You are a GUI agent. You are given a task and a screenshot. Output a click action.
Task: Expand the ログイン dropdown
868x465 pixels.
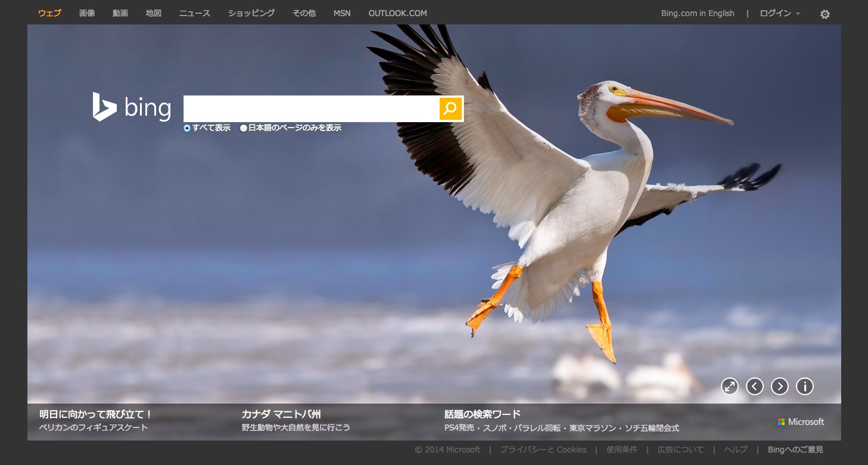[x=779, y=13]
